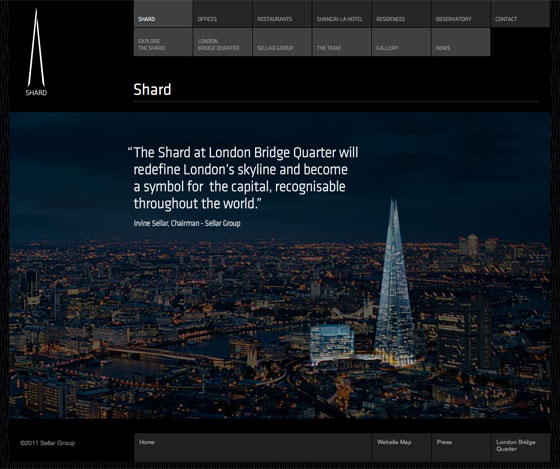Open the News page
560x469 pixels.
point(461,42)
